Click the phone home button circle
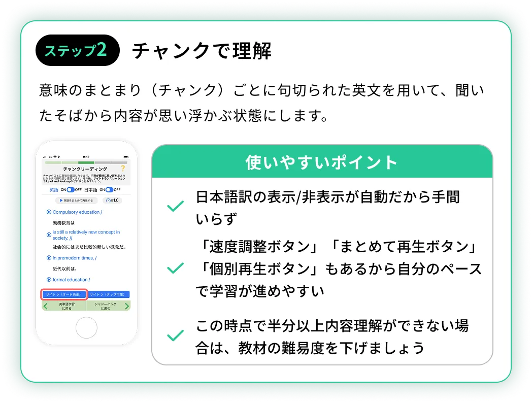This screenshot has width=532, height=403. coord(86,328)
